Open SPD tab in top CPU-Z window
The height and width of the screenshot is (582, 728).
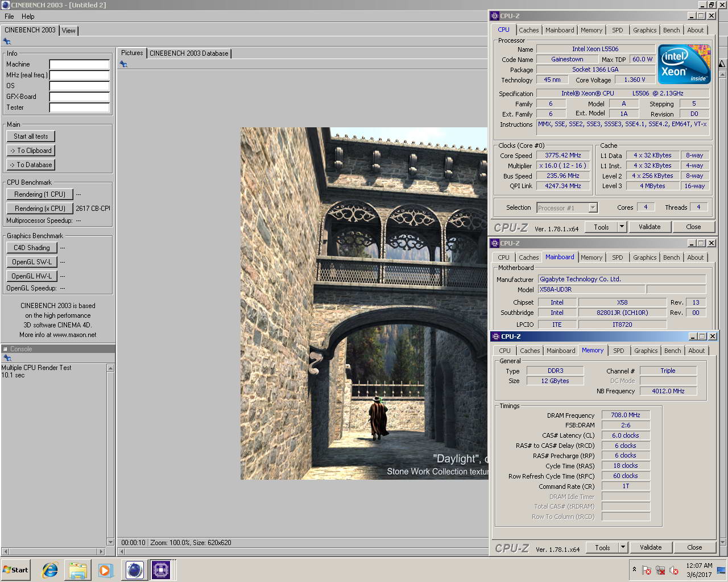point(618,30)
